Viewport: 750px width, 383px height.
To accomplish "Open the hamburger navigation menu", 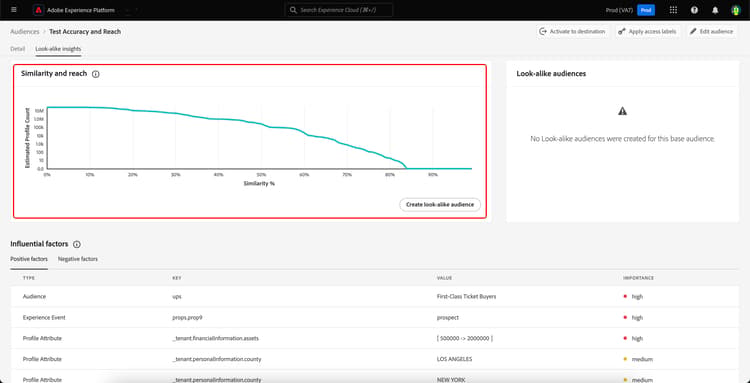I will click(x=13, y=10).
